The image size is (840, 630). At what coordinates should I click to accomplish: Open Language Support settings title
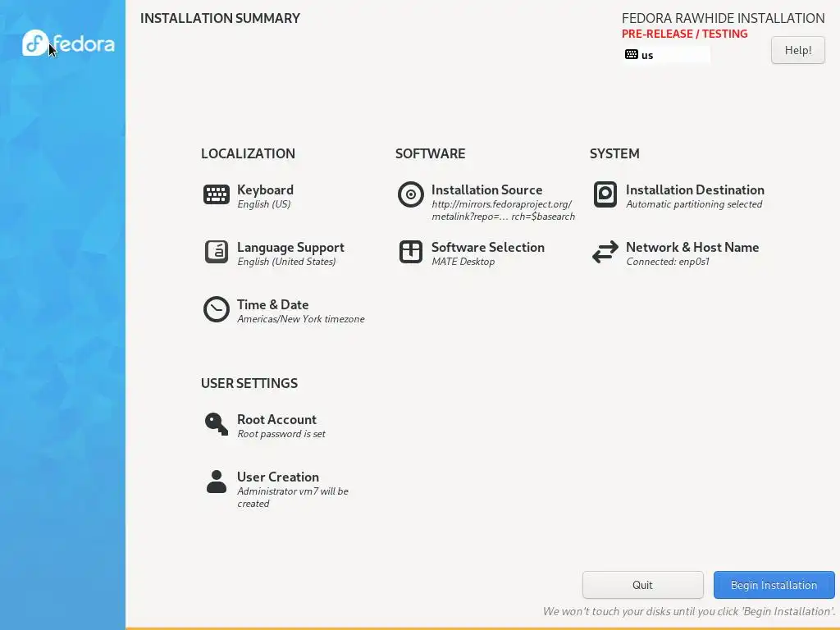click(290, 247)
